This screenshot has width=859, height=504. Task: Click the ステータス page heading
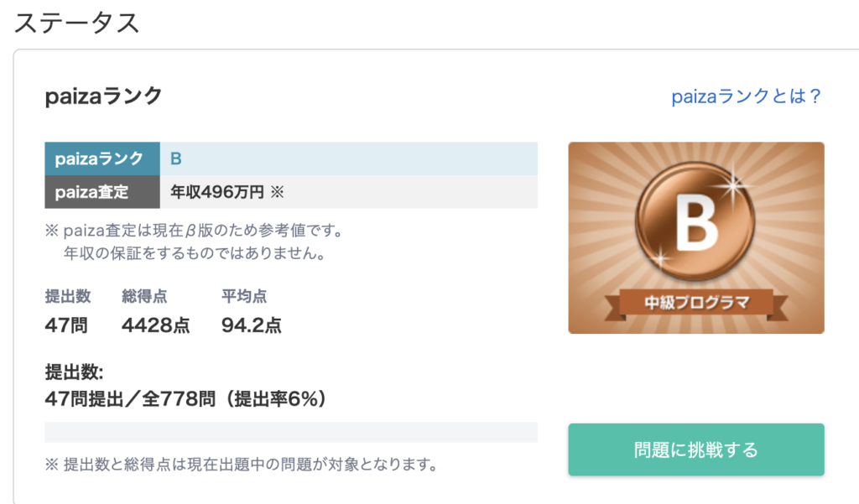coord(75,23)
